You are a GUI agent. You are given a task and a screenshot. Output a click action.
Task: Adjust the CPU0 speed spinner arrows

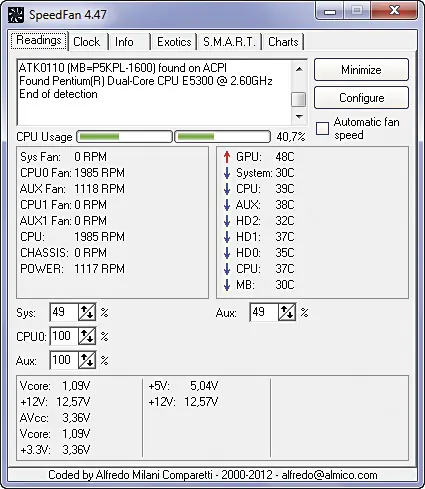(x=87, y=336)
